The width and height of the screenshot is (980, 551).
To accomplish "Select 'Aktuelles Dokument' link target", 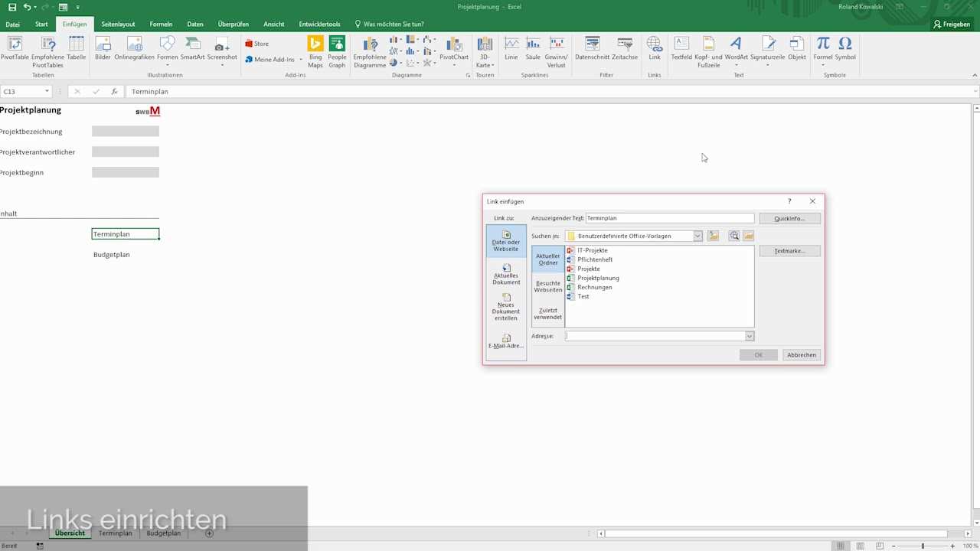I will 506,275.
